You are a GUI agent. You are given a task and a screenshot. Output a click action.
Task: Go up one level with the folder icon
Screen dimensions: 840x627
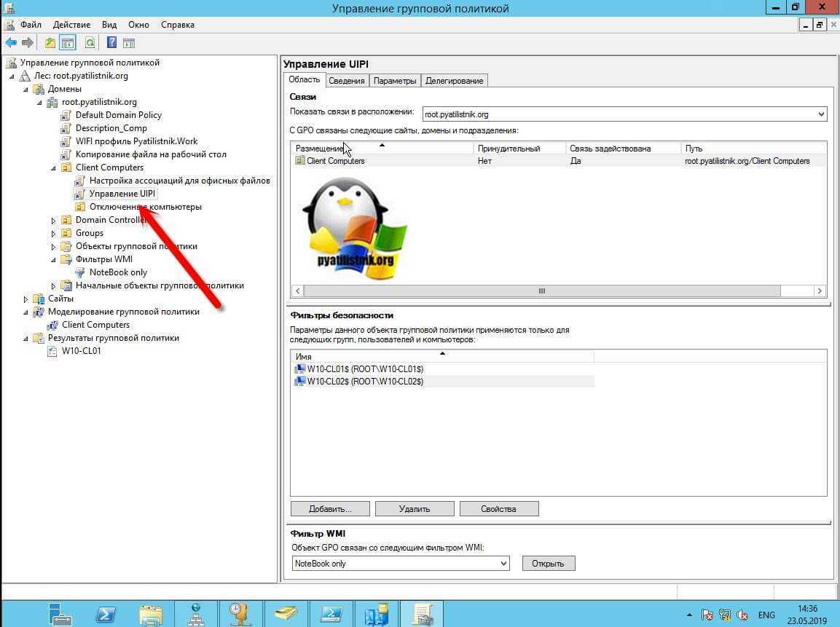coord(50,43)
